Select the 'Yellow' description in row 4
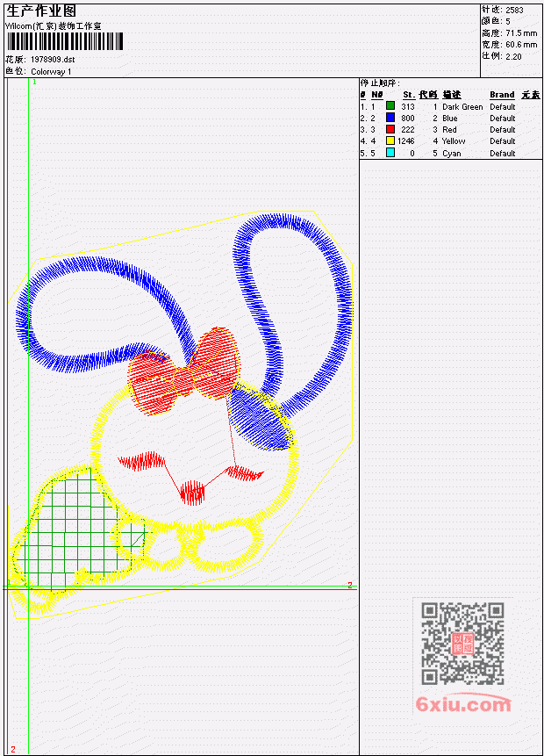 tap(454, 141)
